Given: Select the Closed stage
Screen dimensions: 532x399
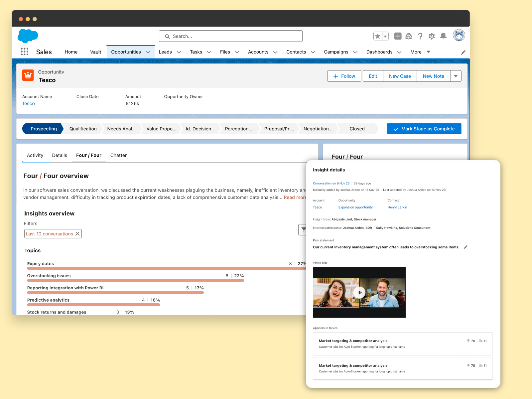Looking at the screenshot, I should 357,129.
